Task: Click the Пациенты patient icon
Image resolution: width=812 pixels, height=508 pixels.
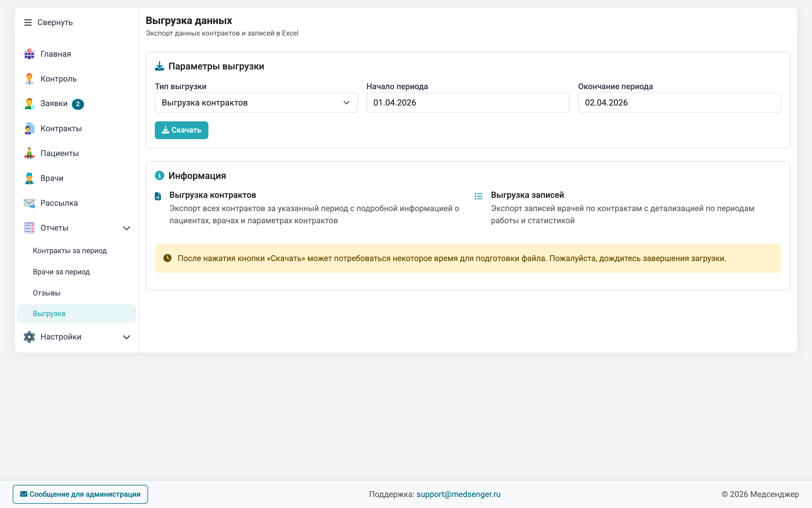Action: (x=29, y=154)
